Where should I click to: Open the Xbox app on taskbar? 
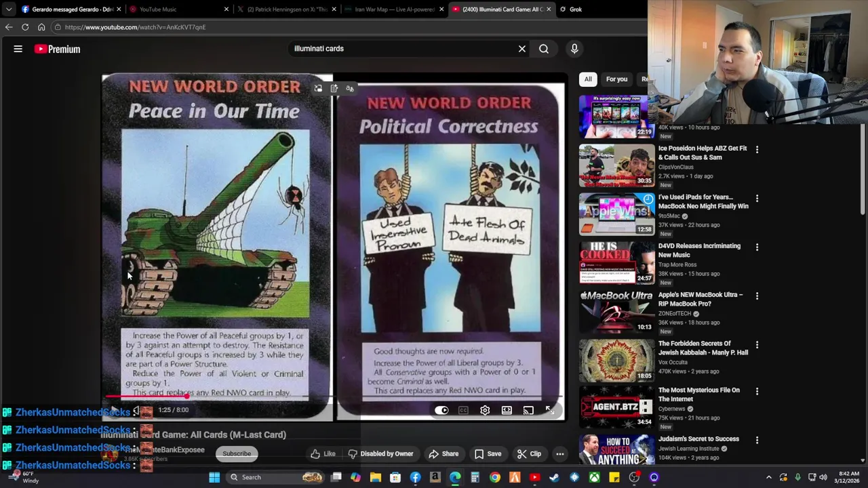tap(594, 477)
